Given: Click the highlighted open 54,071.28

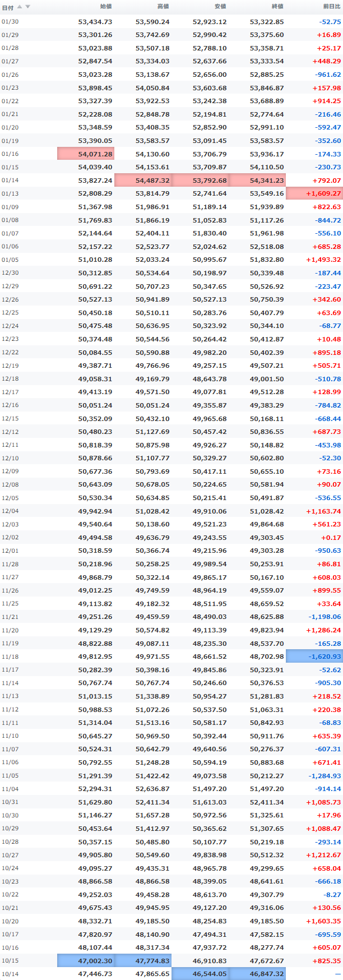Looking at the screenshot, I should tap(86, 154).
